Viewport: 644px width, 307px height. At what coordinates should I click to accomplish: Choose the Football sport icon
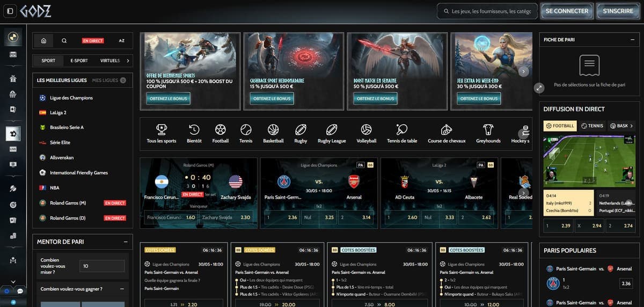221,129
